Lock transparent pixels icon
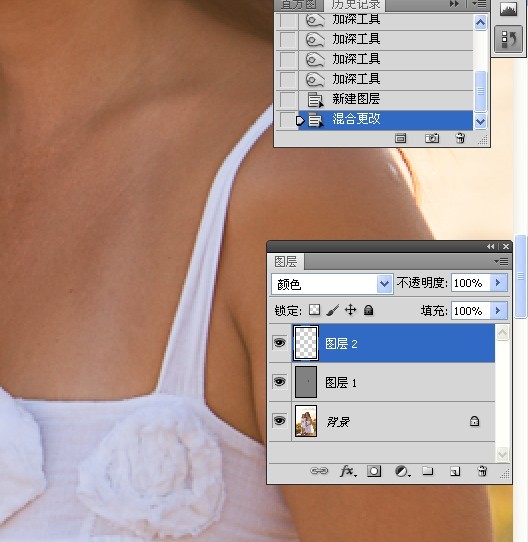 pos(314,310)
